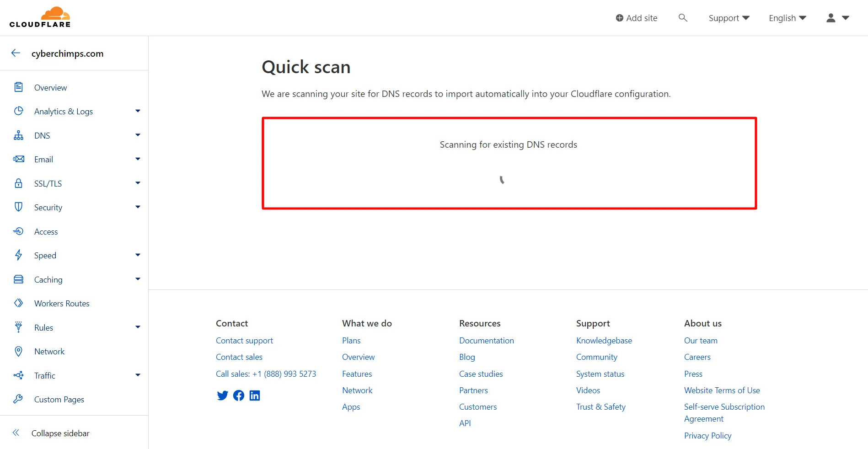Image resolution: width=868 pixels, height=449 pixels.
Task: Click Collapse sidebar label
Action: [x=60, y=433]
